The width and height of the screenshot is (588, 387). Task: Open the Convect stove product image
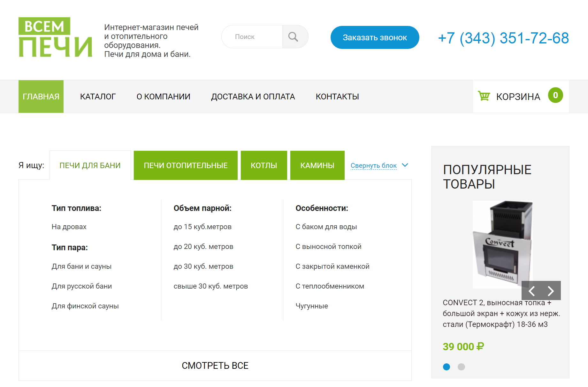(x=503, y=244)
